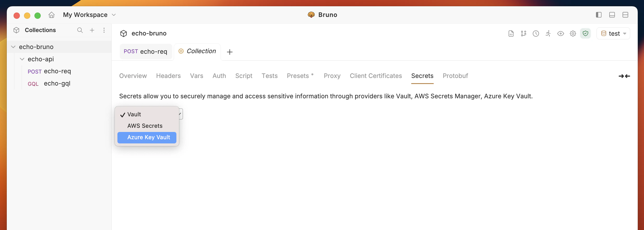Open the collection runner icon
644x230 pixels.
[548, 33]
